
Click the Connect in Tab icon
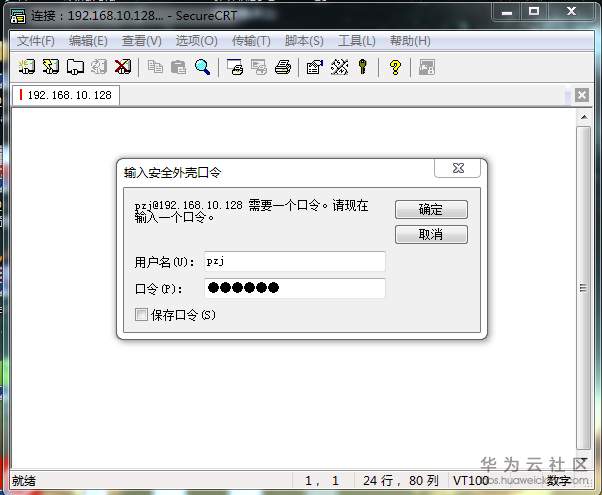(x=75, y=67)
